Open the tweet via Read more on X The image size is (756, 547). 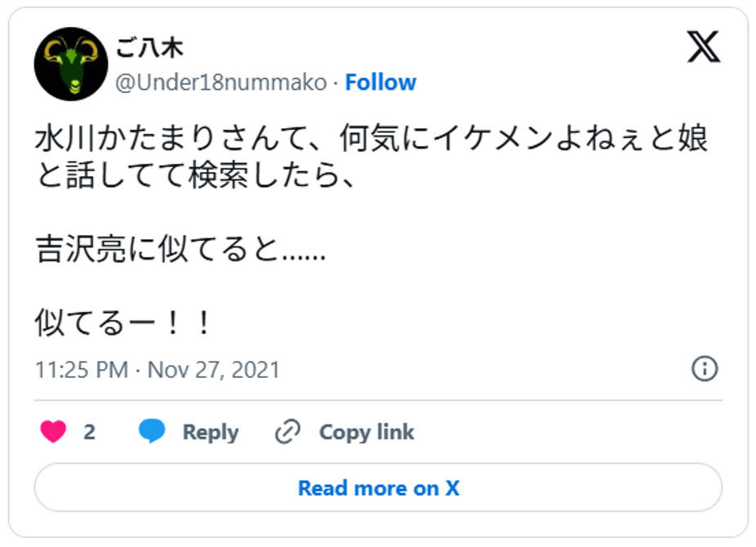pos(378,487)
